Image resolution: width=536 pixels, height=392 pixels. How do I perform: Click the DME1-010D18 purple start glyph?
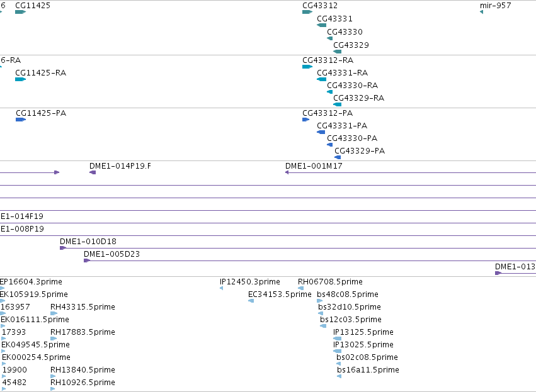(x=63, y=248)
